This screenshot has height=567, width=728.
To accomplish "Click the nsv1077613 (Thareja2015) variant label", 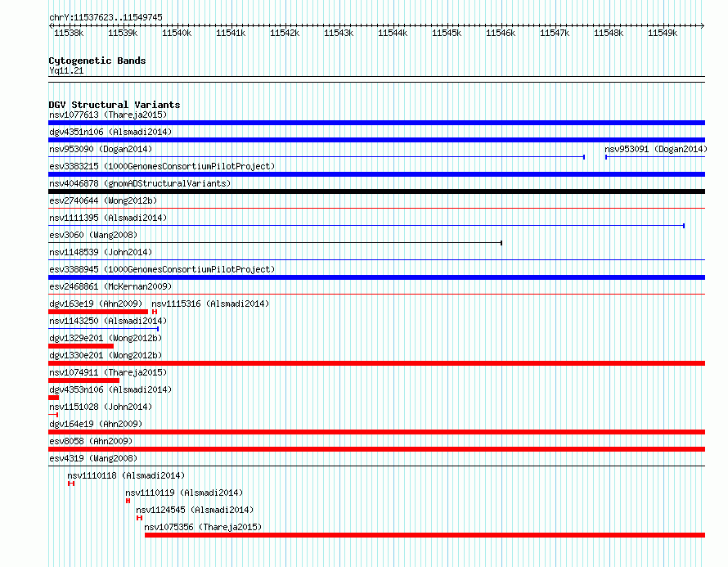I will (x=108, y=115).
